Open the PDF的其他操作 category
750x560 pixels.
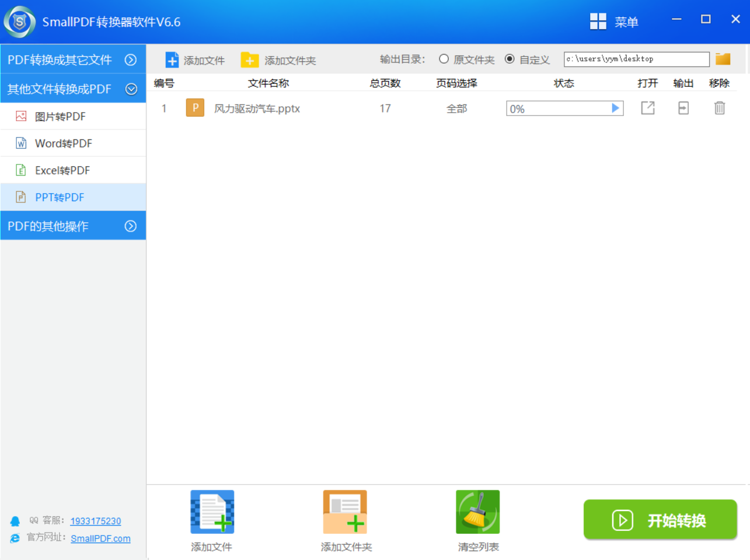[73, 226]
